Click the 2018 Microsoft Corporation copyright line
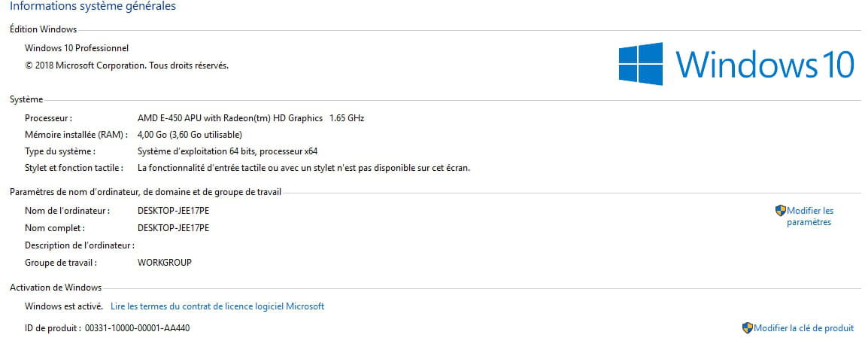Screen dimensions: 868x341 [x=126, y=65]
